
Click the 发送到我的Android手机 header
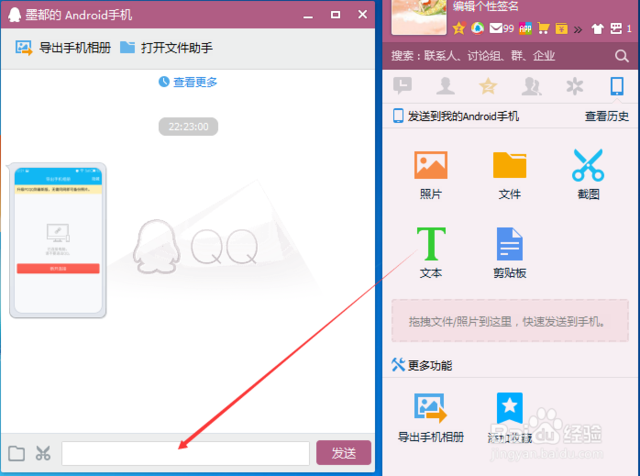coord(456,116)
